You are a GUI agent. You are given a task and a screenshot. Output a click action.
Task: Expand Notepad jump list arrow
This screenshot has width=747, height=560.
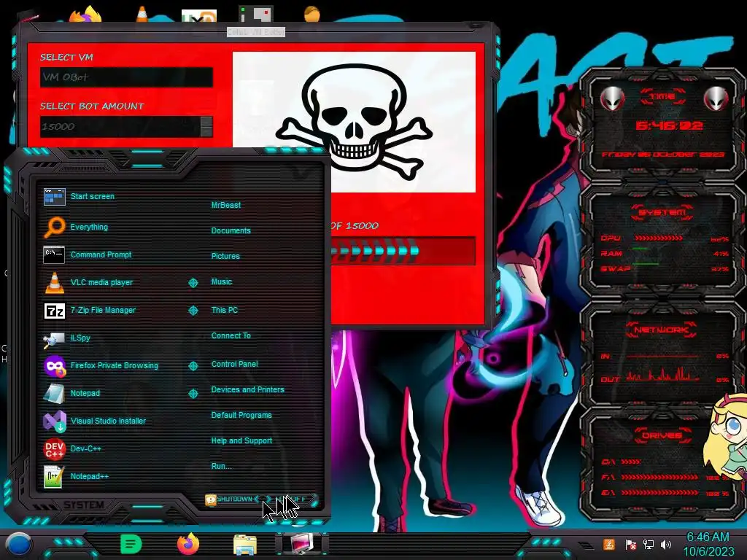[193, 393]
